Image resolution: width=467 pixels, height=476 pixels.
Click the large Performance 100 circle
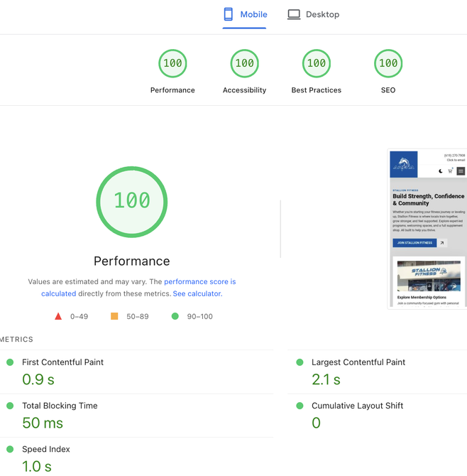pyautogui.click(x=132, y=202)
